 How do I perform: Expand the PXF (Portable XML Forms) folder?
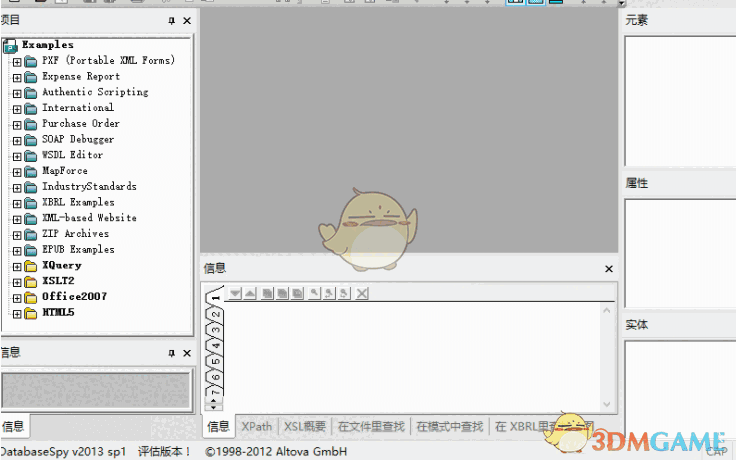[x=17, y=62]
